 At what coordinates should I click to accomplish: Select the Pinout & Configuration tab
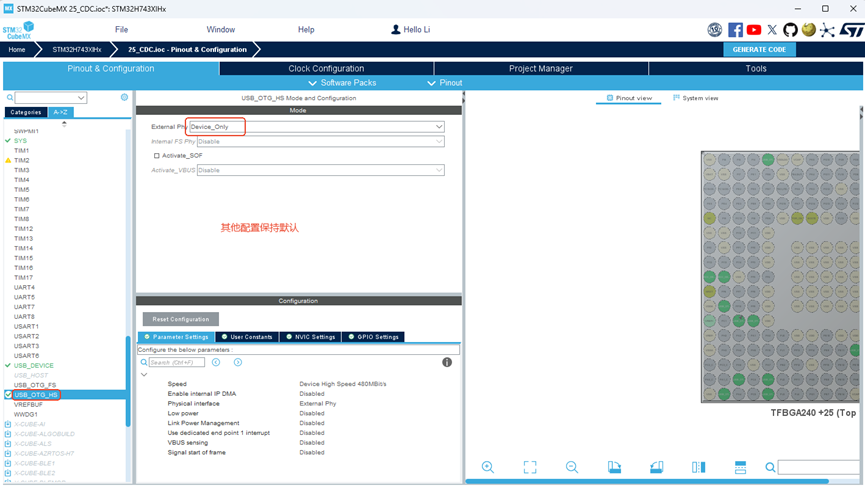[x=111, y=68]
